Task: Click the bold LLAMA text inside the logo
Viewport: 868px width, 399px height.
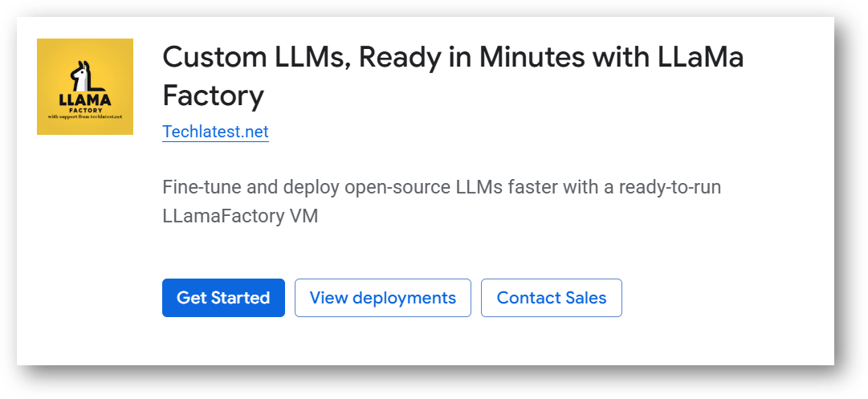Action: tap(84, 100)
